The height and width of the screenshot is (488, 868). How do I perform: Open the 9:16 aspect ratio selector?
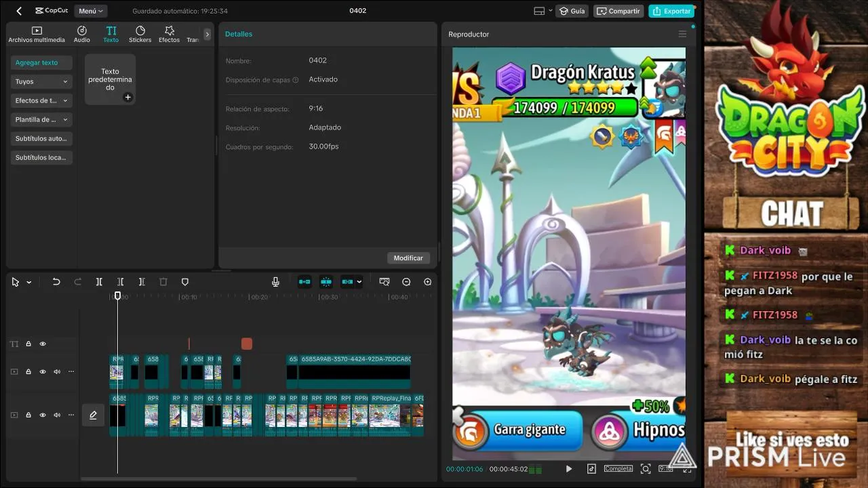click(x=666, y=468)
